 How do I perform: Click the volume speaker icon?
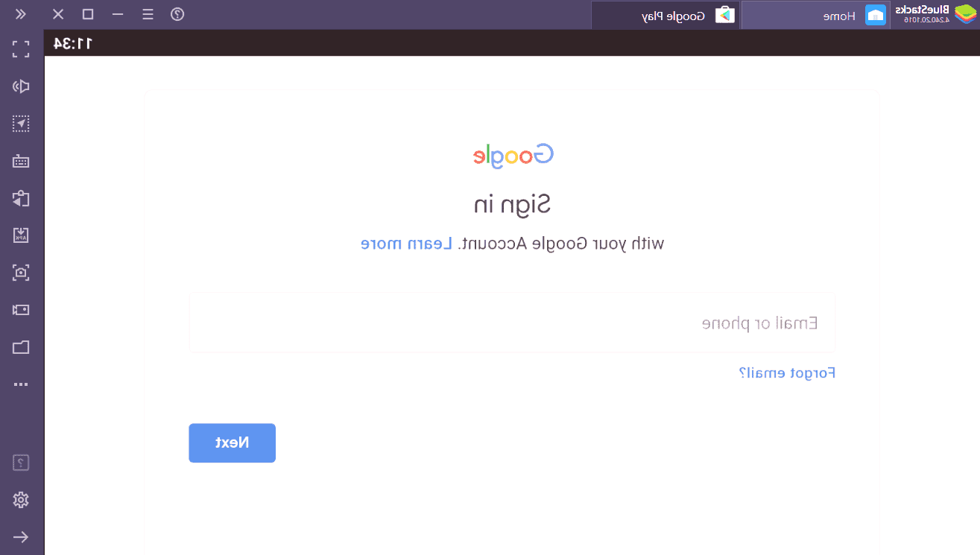pos(21,87)
